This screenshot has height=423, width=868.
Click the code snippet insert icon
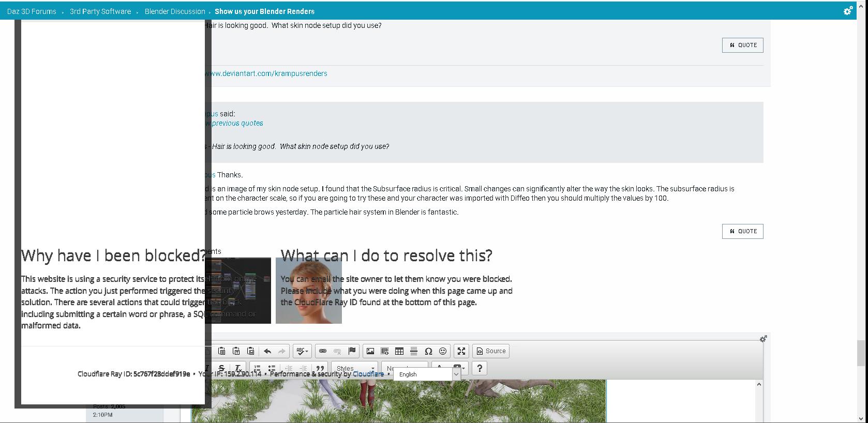(385, 351)
